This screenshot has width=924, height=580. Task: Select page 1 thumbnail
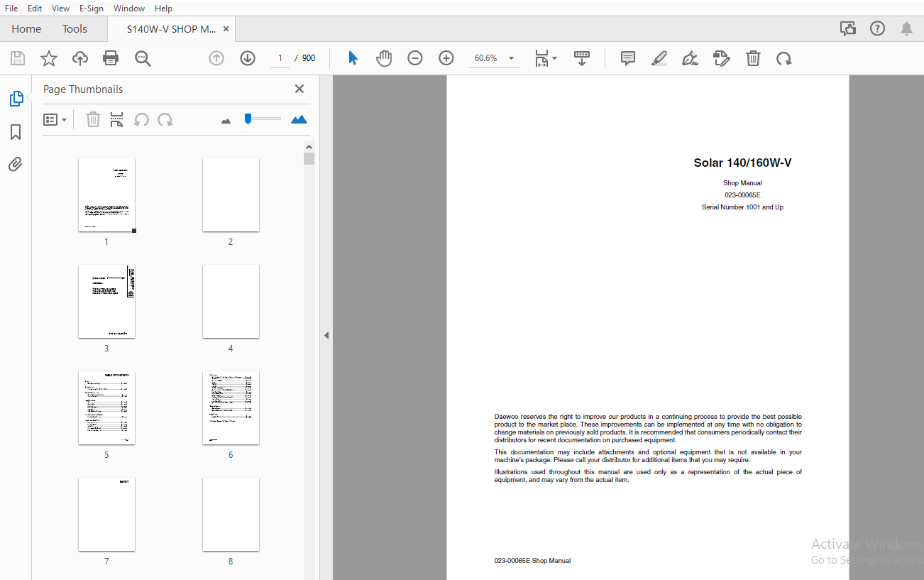coord(106,195)
